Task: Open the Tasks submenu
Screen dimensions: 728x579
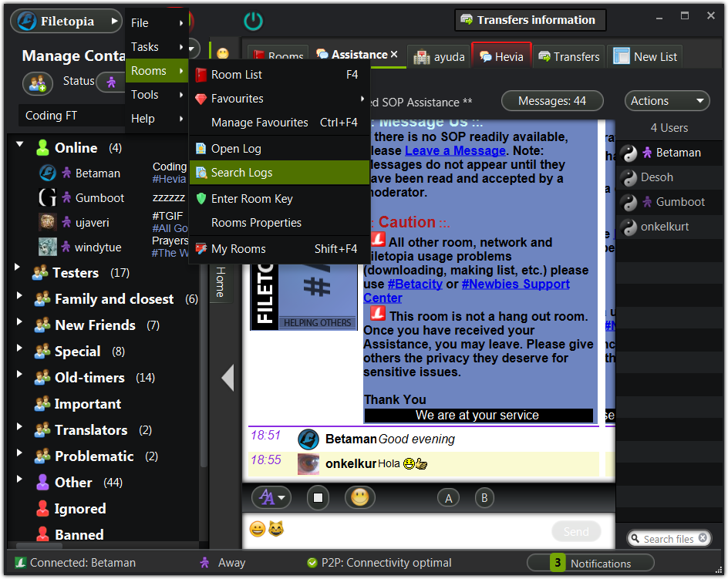Action: click(x=157, y=47)
